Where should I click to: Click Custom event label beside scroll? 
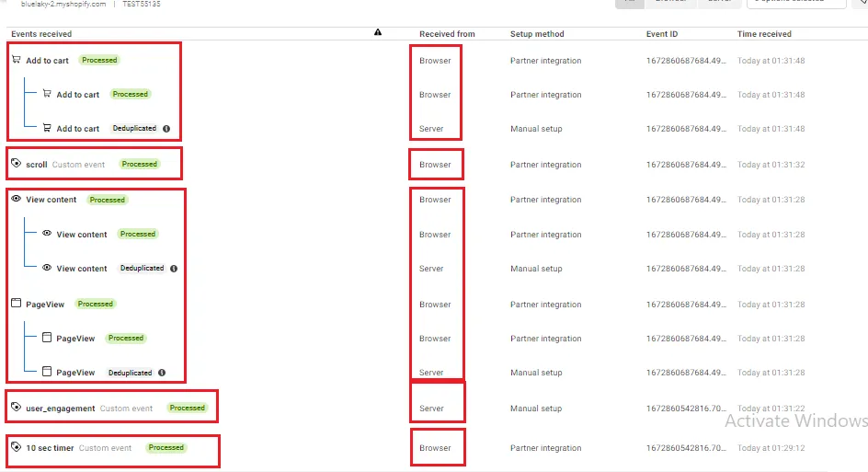[78, 165]
